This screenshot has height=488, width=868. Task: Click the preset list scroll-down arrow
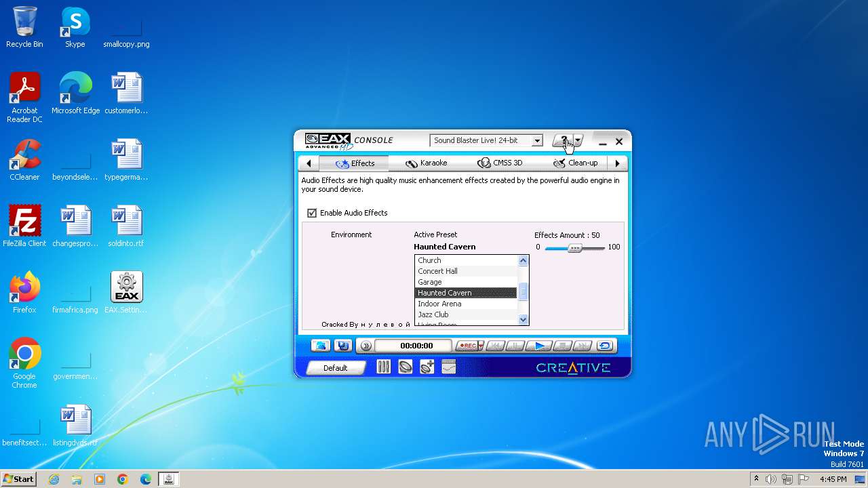pyautogui.click(x=523, y=319)
